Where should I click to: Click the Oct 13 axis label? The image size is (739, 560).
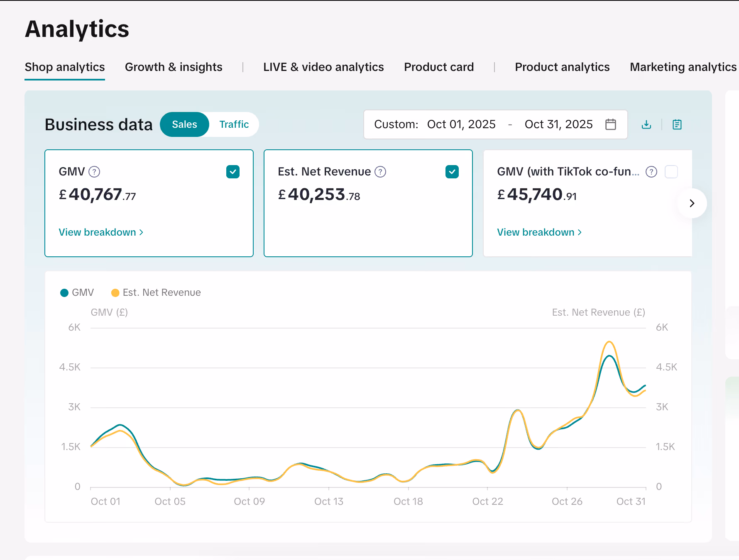[329, 502]
